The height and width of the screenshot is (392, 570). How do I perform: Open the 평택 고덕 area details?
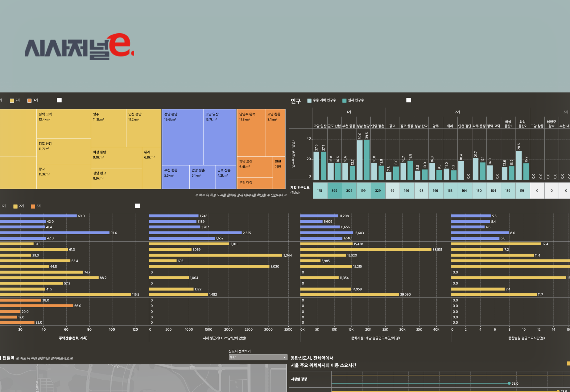tap(63, 123)
